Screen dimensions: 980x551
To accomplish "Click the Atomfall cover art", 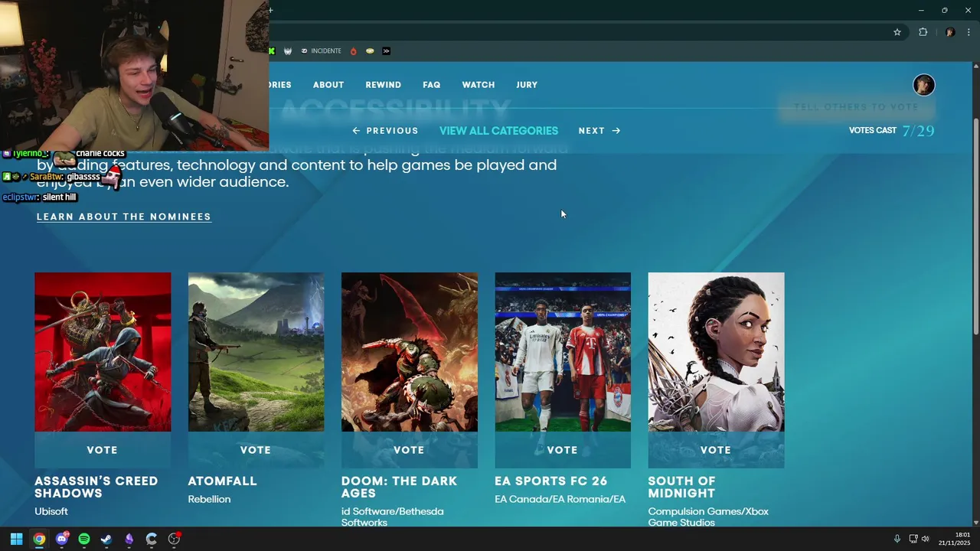I will [x=256, y=352].
